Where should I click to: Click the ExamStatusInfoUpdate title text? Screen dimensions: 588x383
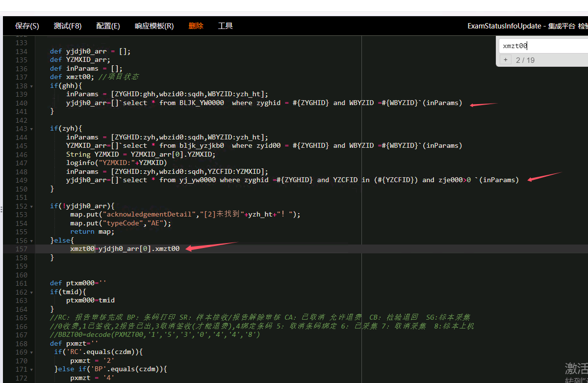504,26
